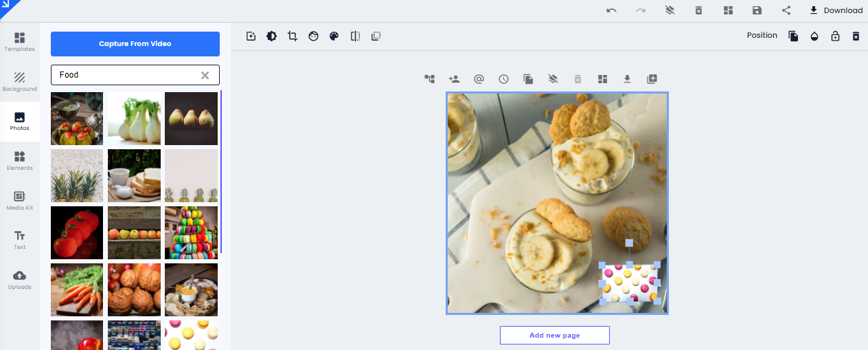Save the design with floppy disk icon
Screen dimensions: 868x350
click(x=757, y=10)
